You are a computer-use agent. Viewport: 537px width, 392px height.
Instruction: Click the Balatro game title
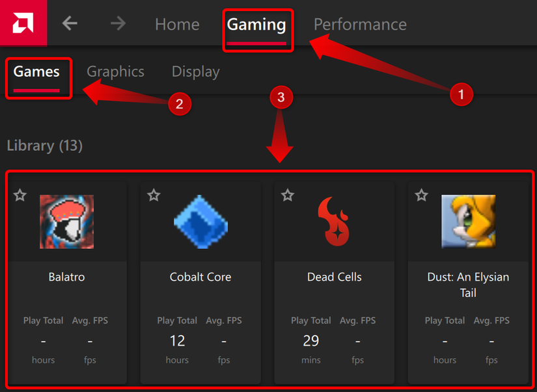(x=67, y=277)
